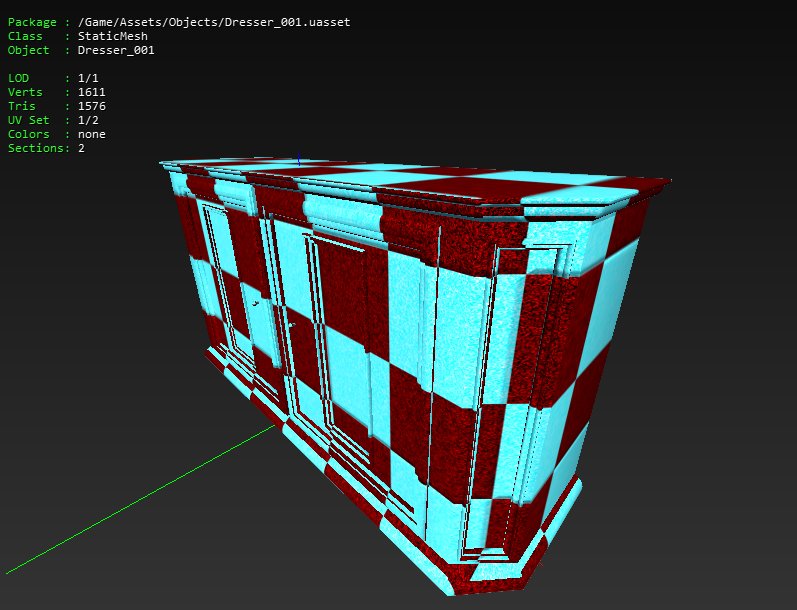Click the Package label
Screen dimensions: 797x610
click(32, 22)
